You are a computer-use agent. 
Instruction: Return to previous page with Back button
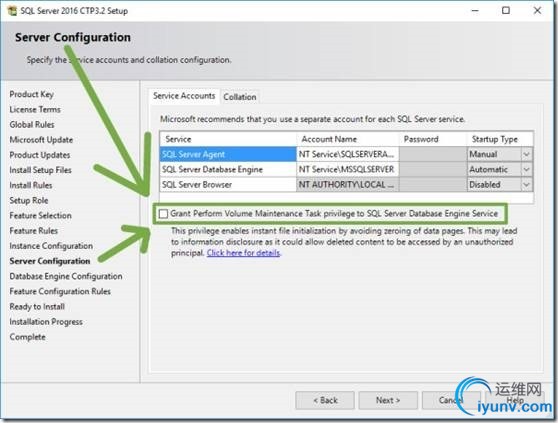tap(325, 401)
